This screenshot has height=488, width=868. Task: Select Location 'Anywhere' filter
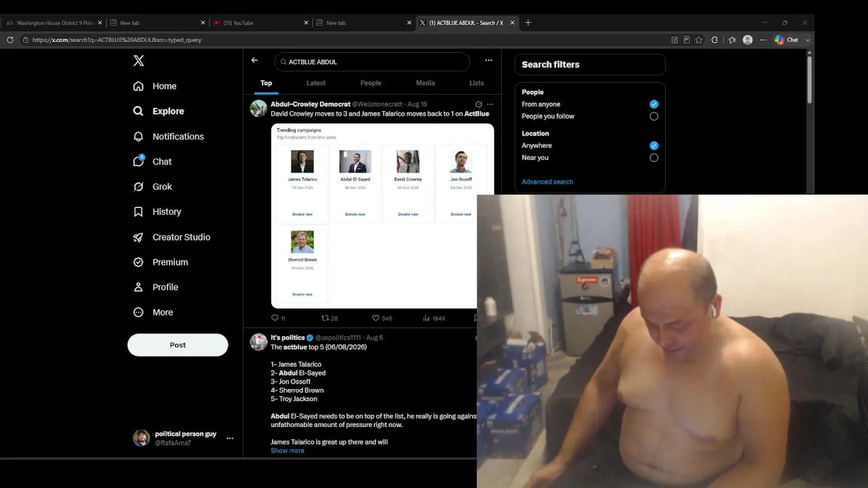coord(654,146)
